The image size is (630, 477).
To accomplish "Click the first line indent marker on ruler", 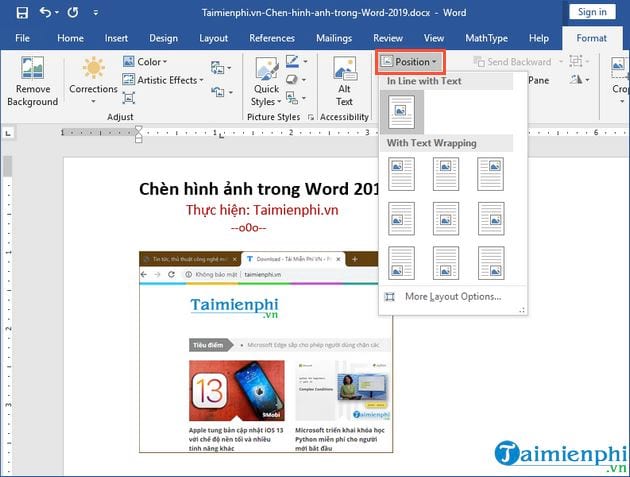I will click(139, 129).
